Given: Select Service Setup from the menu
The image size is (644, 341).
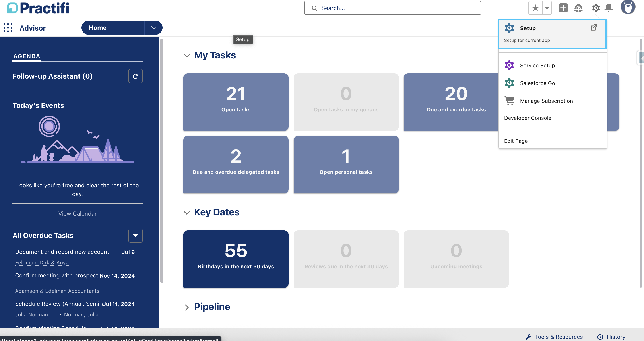Looking at the screenshot, I should point(537,65).
